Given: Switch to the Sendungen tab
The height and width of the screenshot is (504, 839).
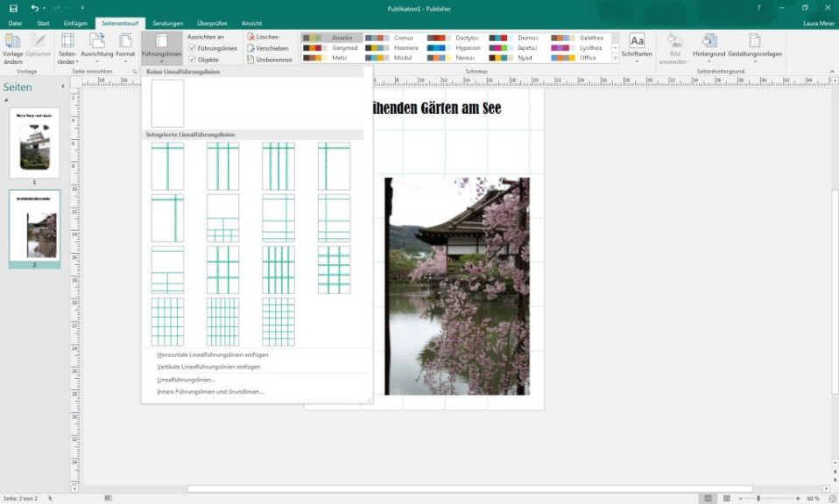Looking at the screenshot, I should pyautogui.click(x=167, y=23).
